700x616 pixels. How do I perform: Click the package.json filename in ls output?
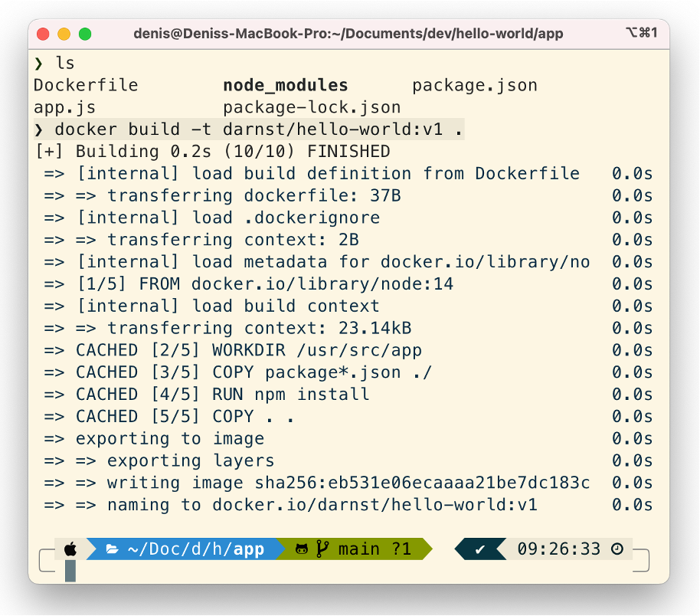pos(474,85)
